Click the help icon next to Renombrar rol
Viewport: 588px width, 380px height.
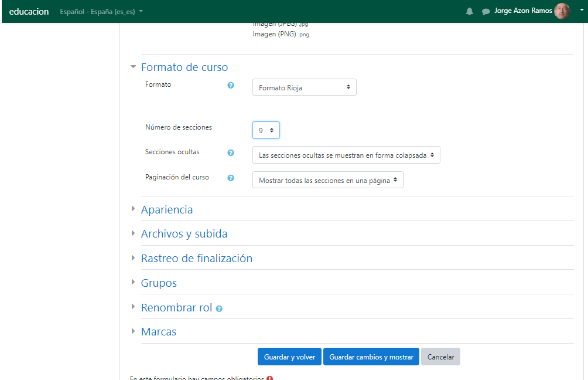(x=219, y=308)
